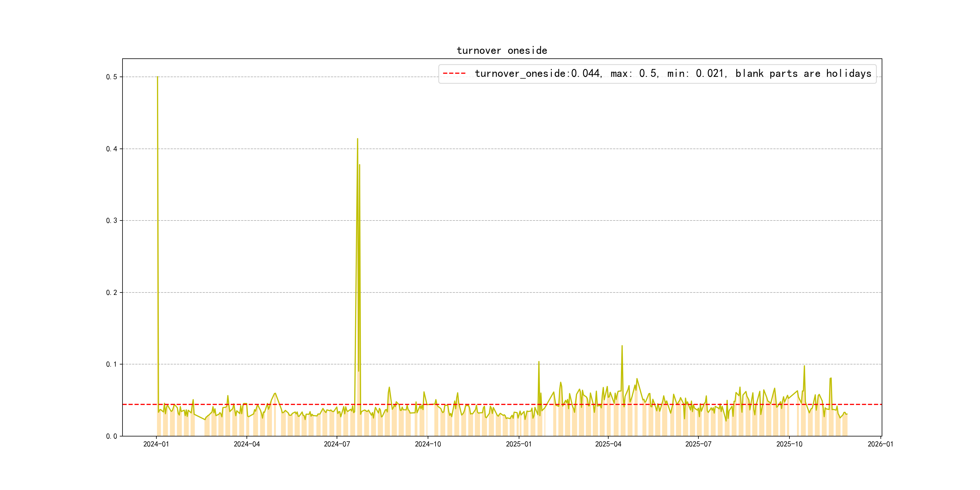
Task: Click the 0.2 y-axis tick label
Action: pos(112,292)
